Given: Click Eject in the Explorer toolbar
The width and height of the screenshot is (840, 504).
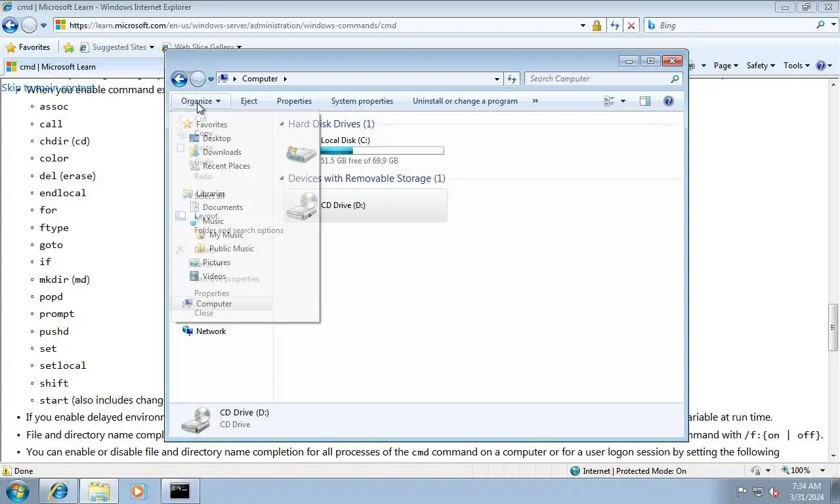Looking at the screenshot, I should point(249,101).
